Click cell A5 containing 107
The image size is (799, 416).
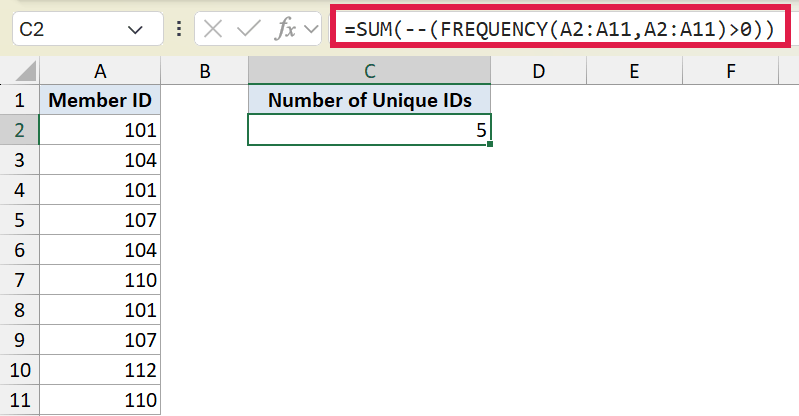coord(100,220)
